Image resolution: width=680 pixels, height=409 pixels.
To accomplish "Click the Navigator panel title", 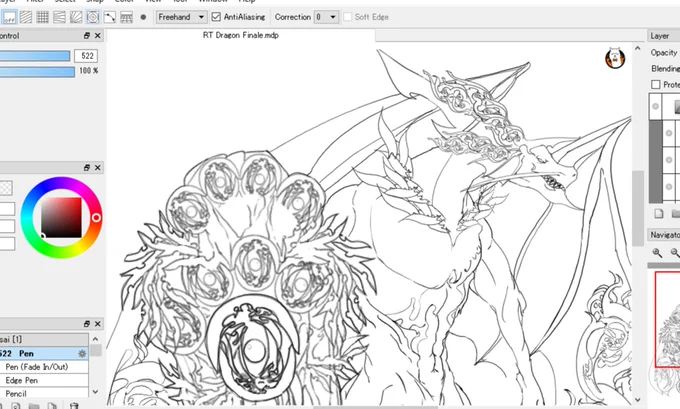I will tap(665, 235).
